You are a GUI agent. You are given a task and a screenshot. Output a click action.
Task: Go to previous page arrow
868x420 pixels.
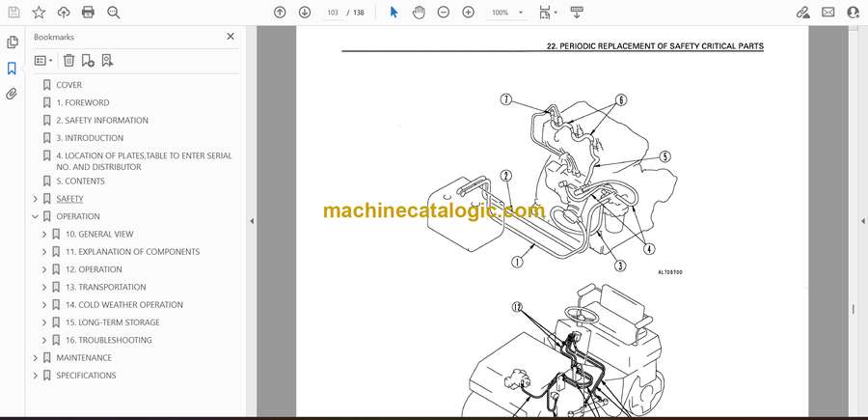pos(280,13)
